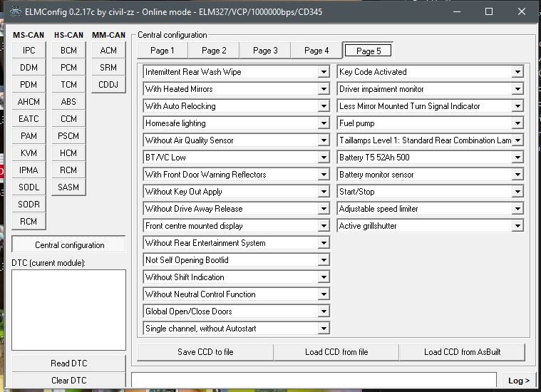This screenshot has width=541, height=392.
Task: Switch to the Page 3 tab
Action: click(x=265, y=51)
